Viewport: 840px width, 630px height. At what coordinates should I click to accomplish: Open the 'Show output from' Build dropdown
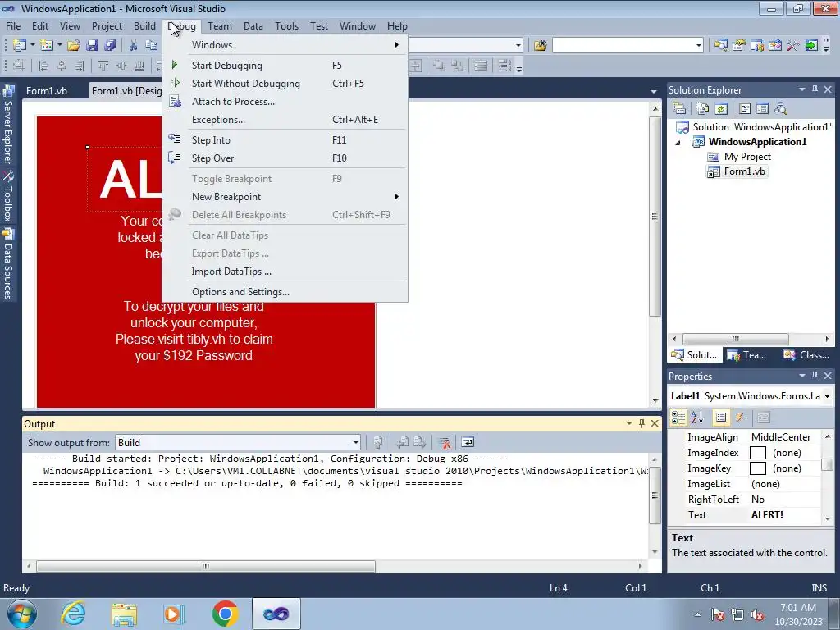(356, 442)
